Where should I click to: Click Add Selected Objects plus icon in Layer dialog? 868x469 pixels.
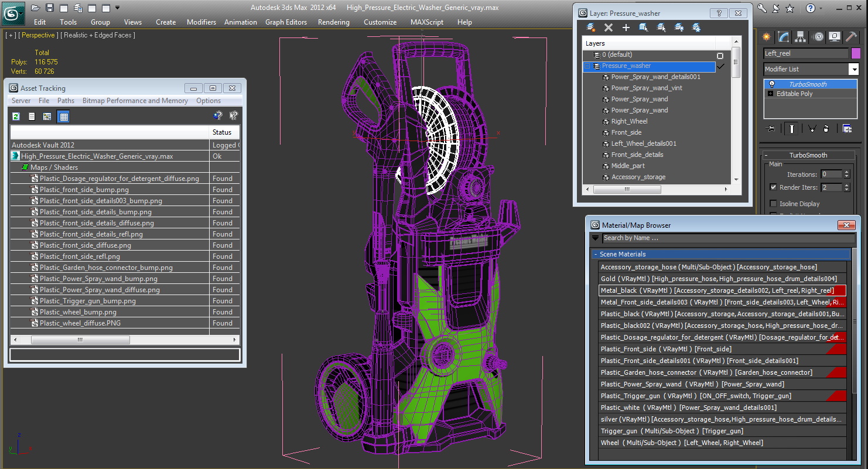tap(626, 28)
